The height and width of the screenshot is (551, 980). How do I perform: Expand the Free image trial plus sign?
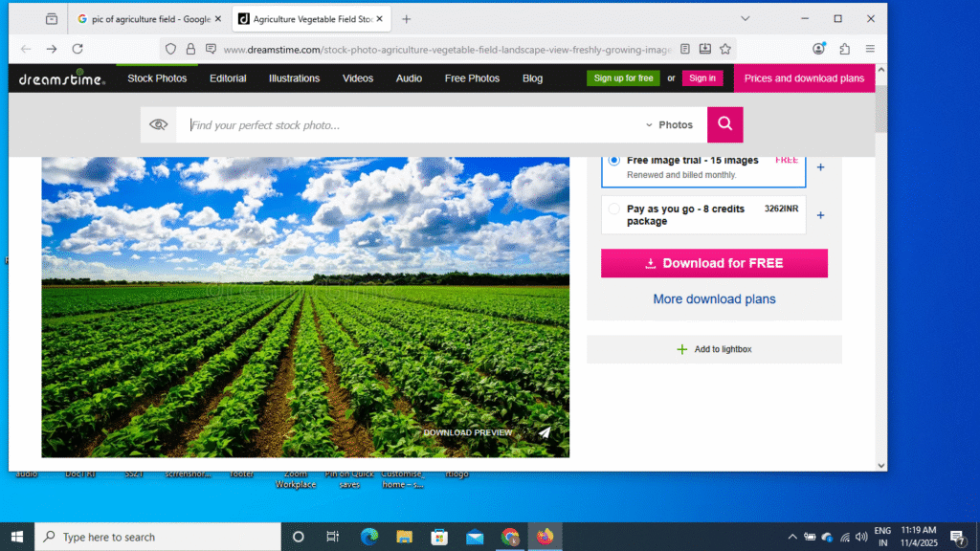[820, 167]
